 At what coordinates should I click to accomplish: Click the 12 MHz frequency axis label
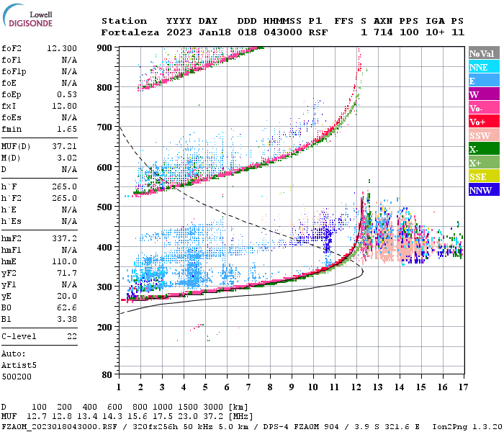356,387
